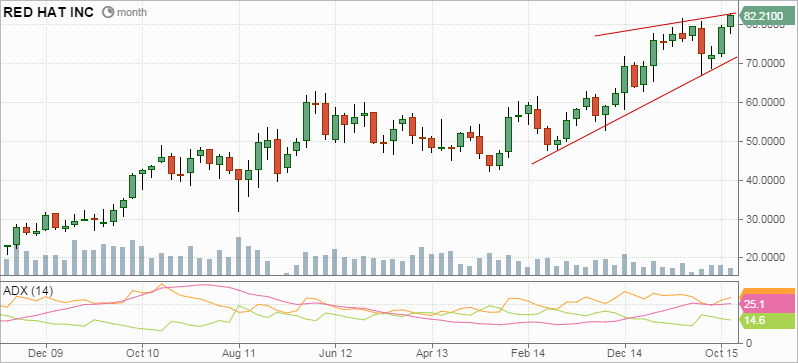798x363 pixels.
Task: Click the Oct 10 date axis label
Action: click(142, 352)
